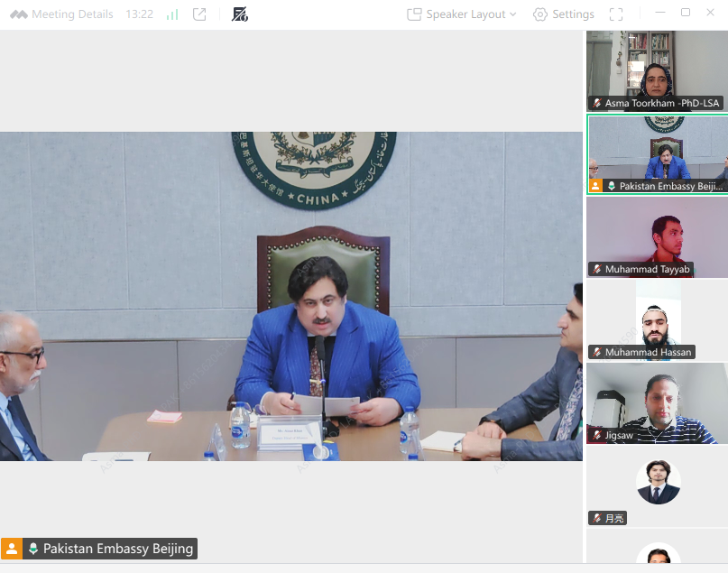The width and height of the screenshot is (728, 573).
Task: Open Meeting Details panel
Action: (72, 14)
